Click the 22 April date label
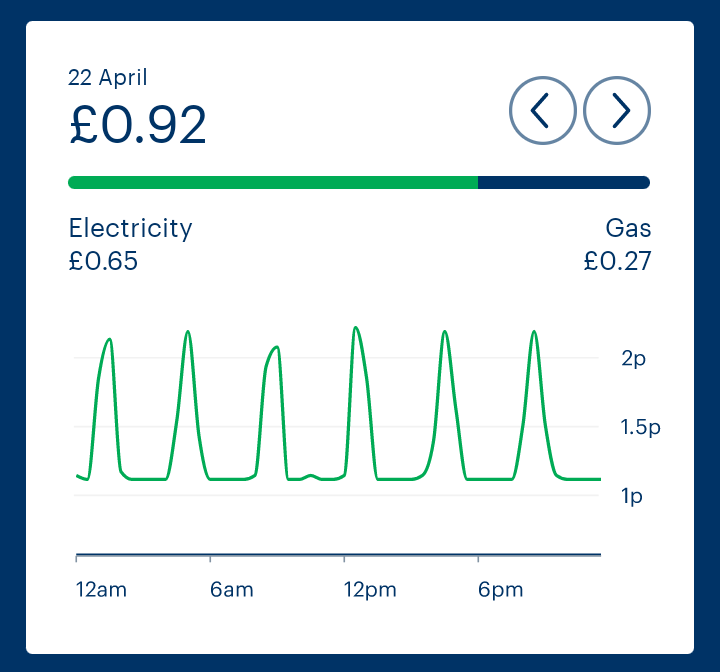Image resolution: width=720 pixels, height=672 pixels. click(107, 77)
